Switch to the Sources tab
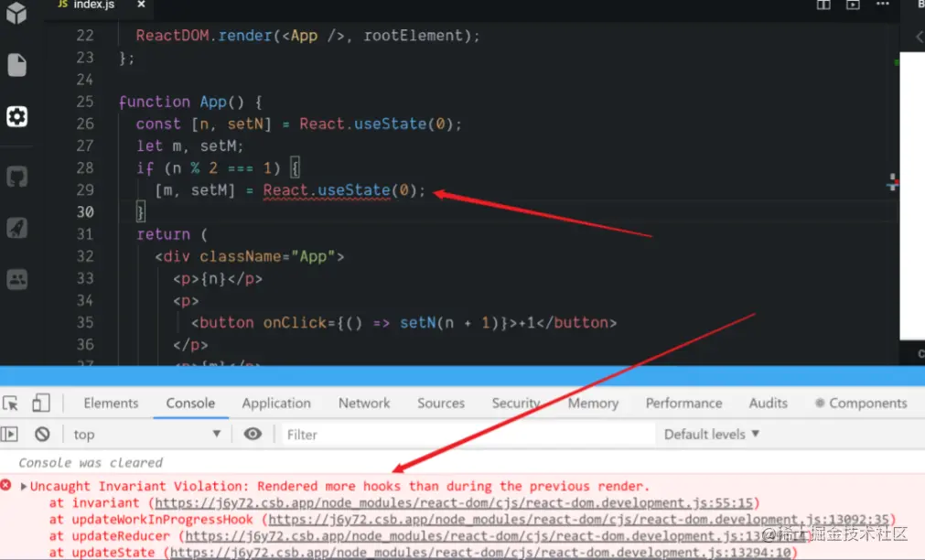 coord(441,403)
